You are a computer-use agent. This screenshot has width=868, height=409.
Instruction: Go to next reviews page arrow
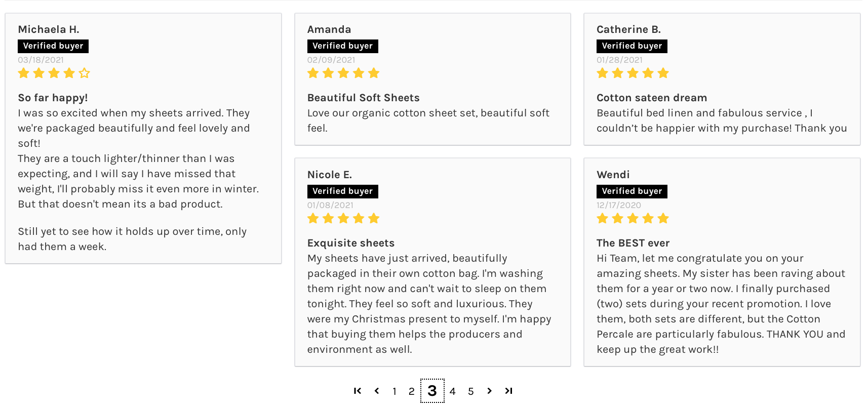point(489,391)
